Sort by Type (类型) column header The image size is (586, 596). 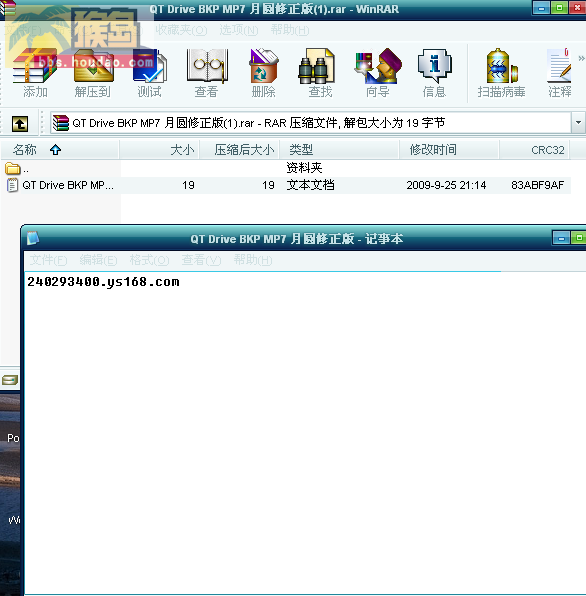point(339,150)
